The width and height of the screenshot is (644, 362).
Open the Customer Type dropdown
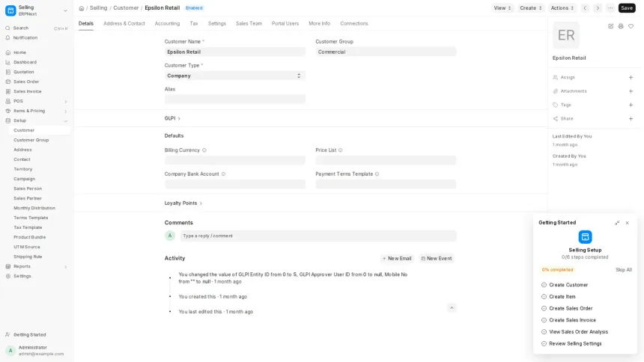tap(235, 76)
